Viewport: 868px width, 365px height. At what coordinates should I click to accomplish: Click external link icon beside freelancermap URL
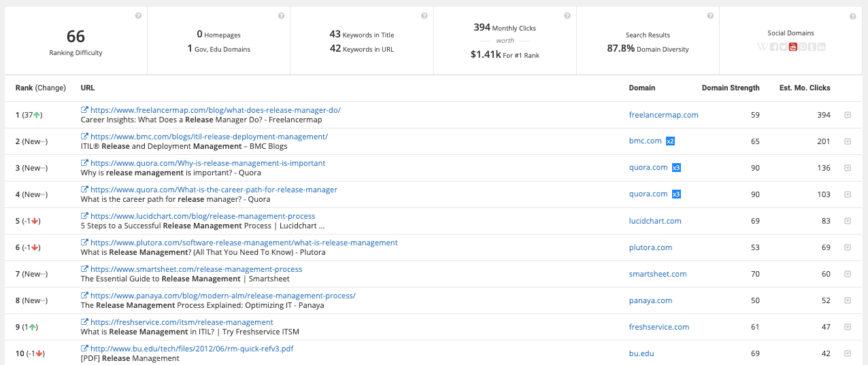pos(84,110)
